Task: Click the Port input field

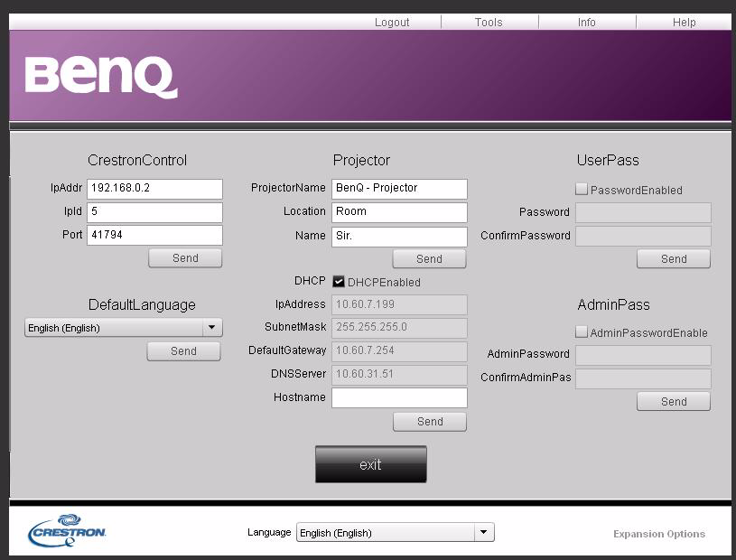Action: (x=155, y=235)
